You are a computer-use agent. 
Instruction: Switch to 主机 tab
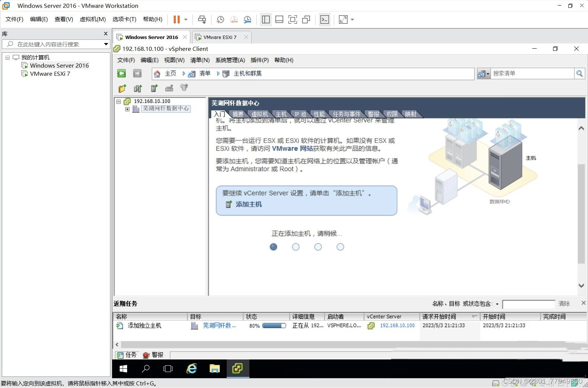tap(281, 114)
